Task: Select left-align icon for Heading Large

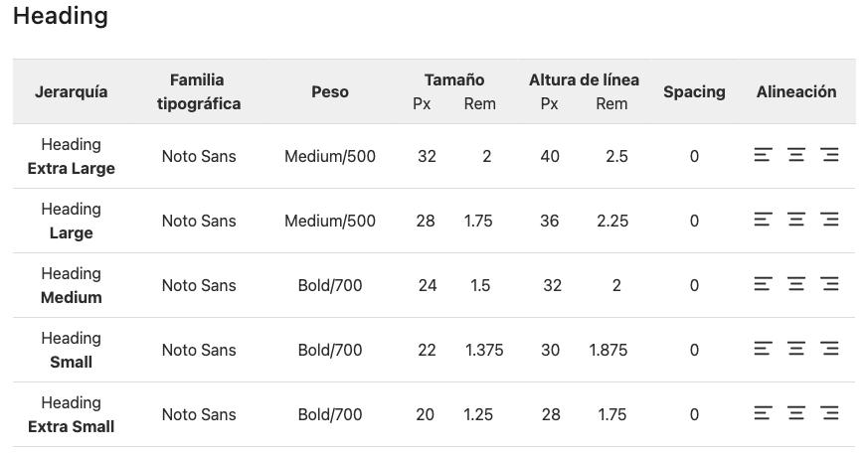Action: coord(763,220)
